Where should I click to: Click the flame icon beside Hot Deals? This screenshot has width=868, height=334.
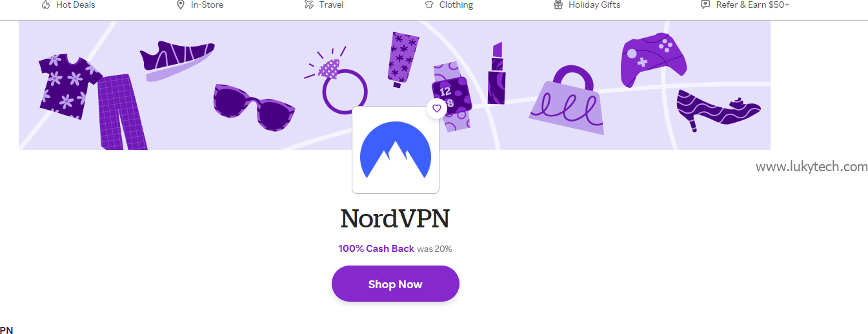(46, 5)
